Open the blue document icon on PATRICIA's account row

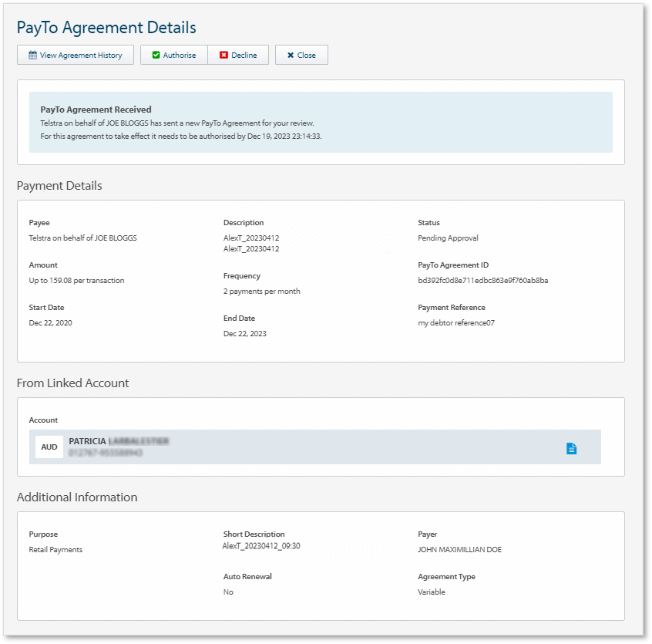(571, 447)
